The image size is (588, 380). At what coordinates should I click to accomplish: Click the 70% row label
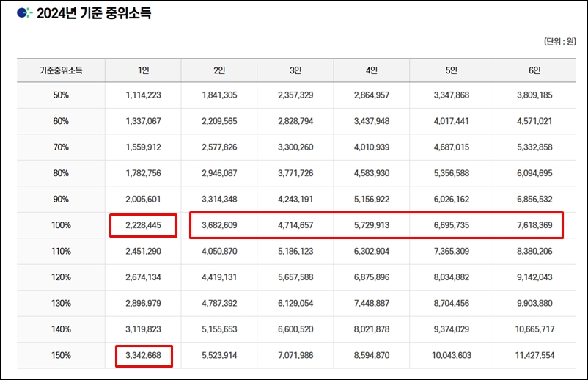coord(61,147)
